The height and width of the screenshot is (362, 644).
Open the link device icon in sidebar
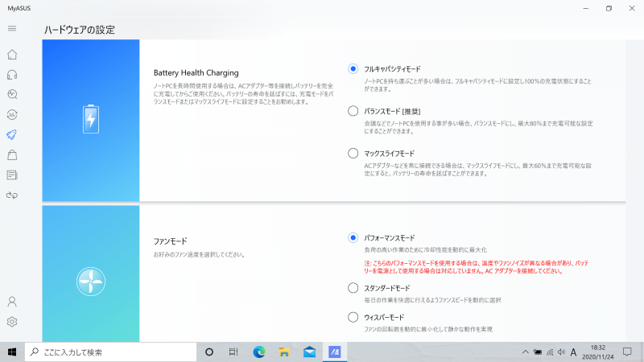click(x=12, y=195)
